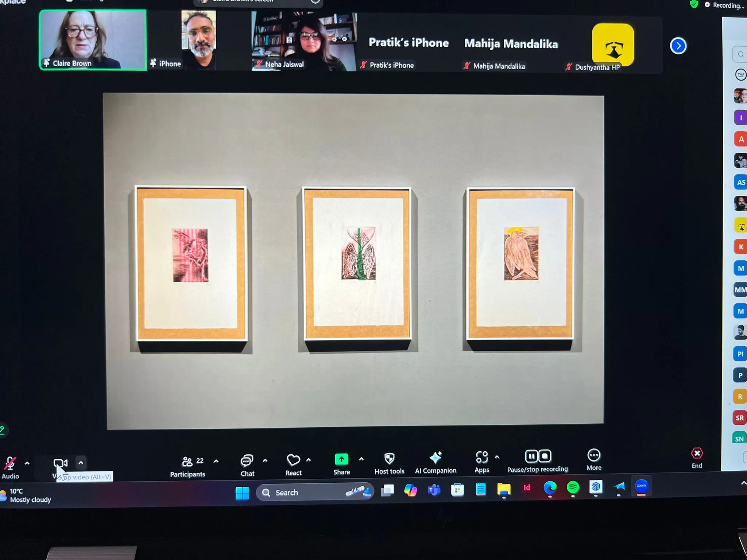The image size is (747, 560).
Task: Open the React heart icon
Action: coord(293,460)
